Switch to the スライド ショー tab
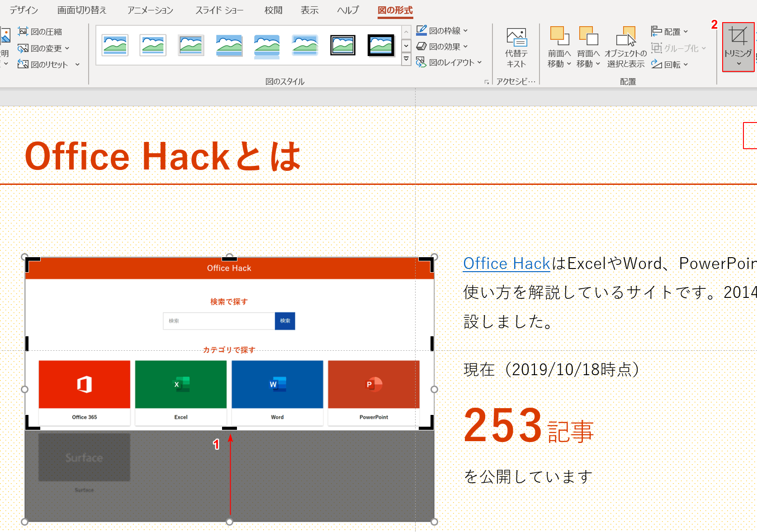This screenshot has height=532, width=757. pyautogui.click(x=219, y=10)
